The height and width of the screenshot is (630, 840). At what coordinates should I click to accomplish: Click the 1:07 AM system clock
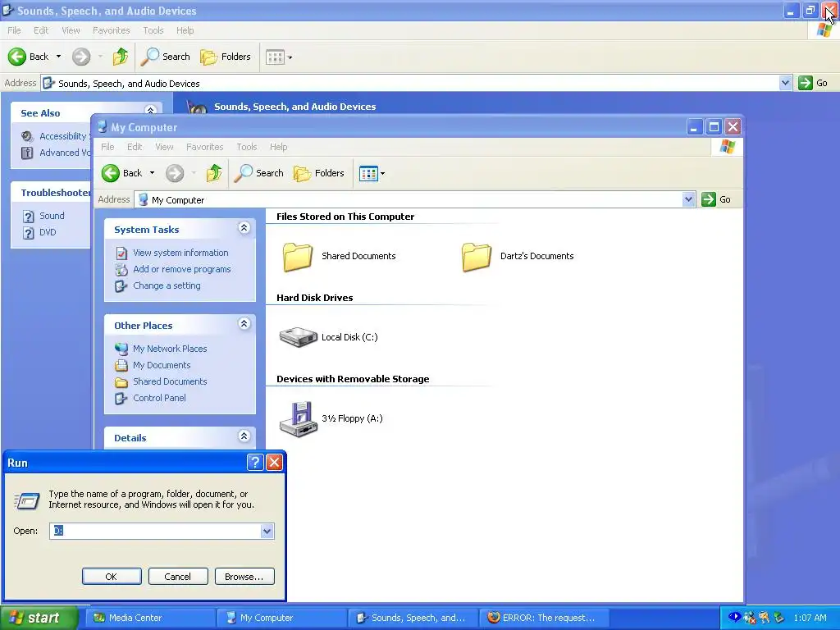point(810,618)
